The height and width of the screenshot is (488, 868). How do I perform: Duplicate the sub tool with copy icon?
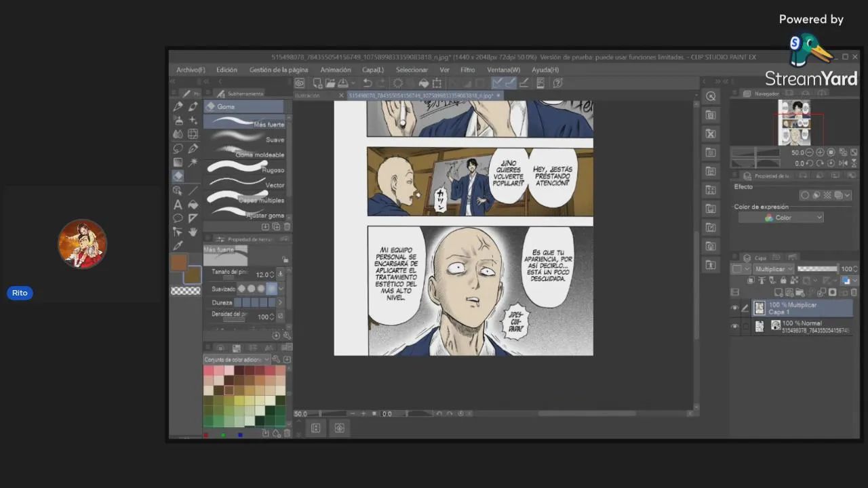tap(276, 226)
